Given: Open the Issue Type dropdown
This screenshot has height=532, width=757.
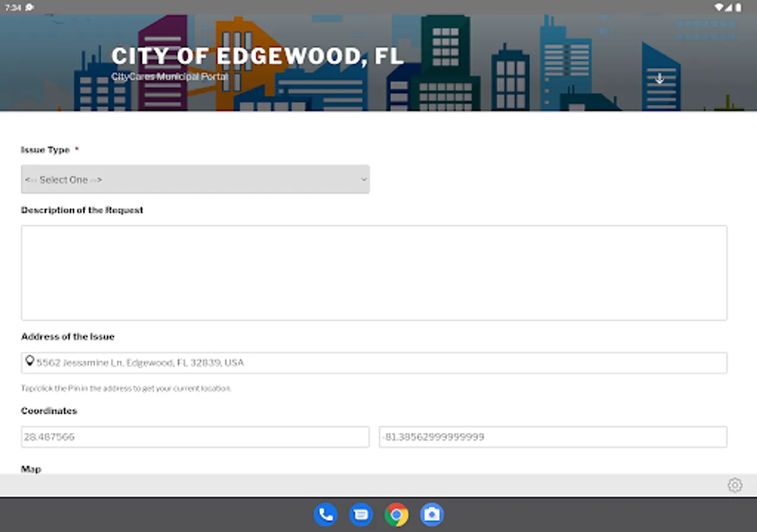Looking at the screenshot, I should pos(195,179).
